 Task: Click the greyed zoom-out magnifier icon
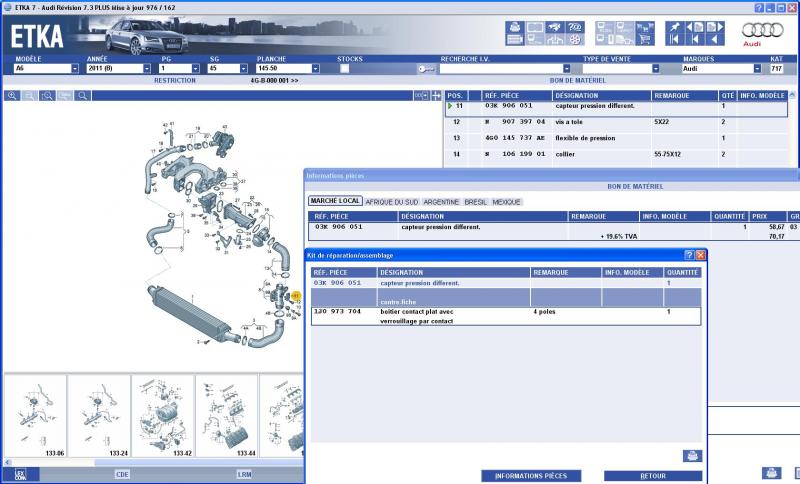[x=30, y=95]
